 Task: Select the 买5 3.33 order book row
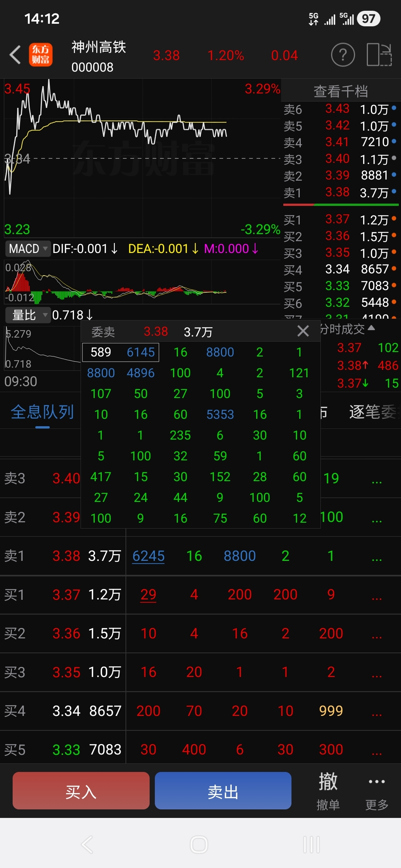(x=340, y=286)
